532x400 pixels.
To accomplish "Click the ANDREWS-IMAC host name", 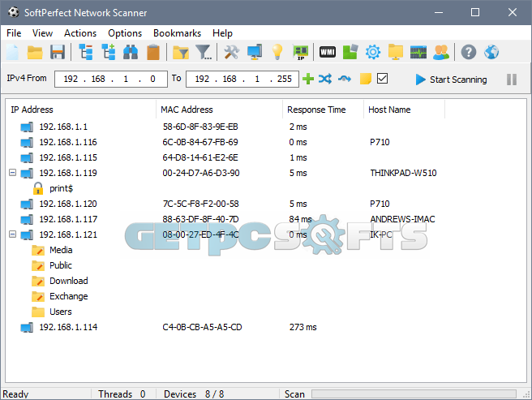I will pyautogui.click(x=402, y=219).
